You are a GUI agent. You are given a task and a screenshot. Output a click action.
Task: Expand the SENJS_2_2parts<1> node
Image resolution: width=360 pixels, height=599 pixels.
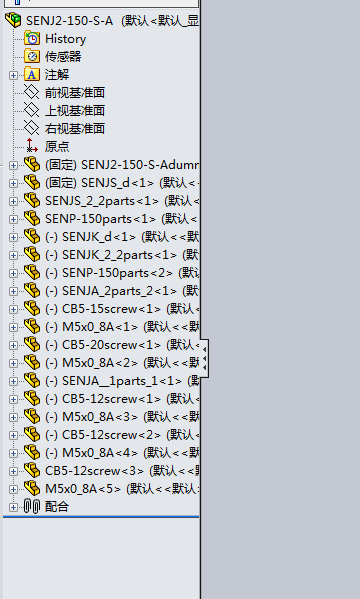tap(13, 201)
